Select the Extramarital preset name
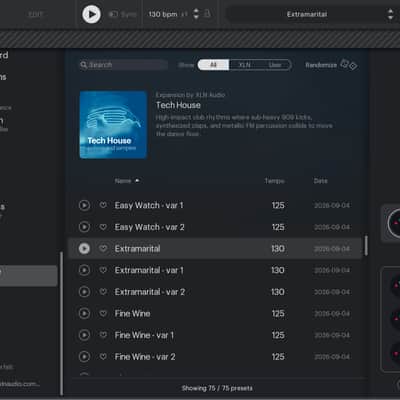This screenshot has width=400, height=400. pos(137,249)
